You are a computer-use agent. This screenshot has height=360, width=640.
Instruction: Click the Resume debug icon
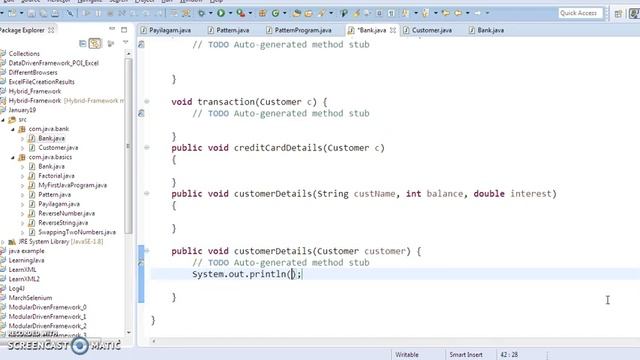pyautogui.click(x=86, y=13)
